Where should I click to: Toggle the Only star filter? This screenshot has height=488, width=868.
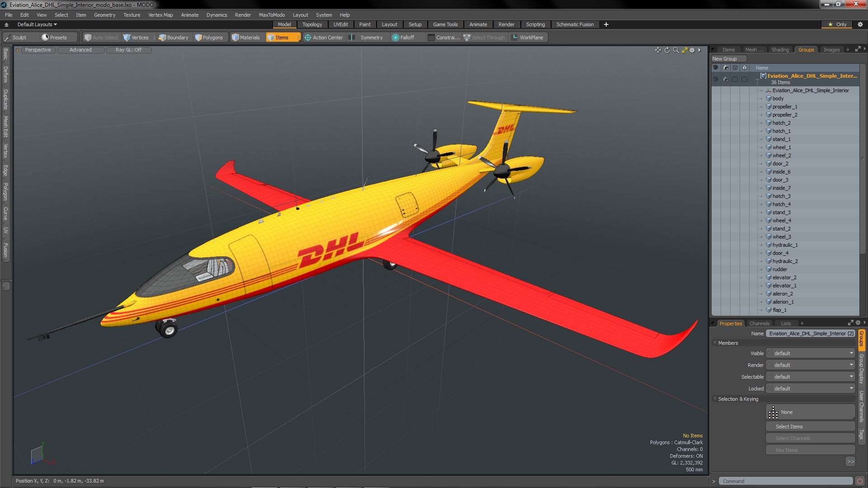click(837, 24)
